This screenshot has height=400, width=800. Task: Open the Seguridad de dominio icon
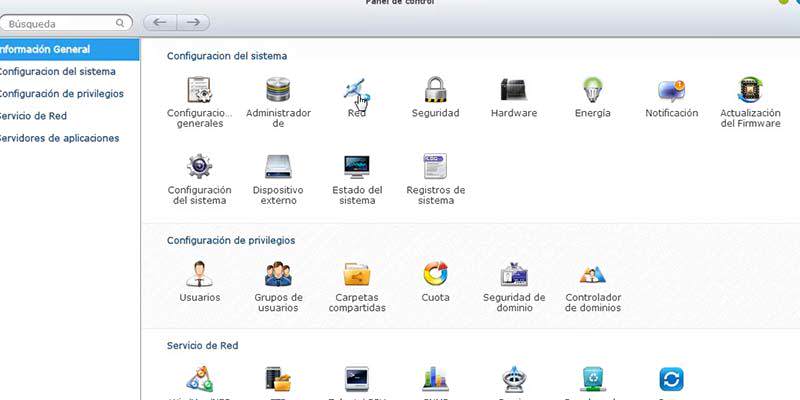(x=514, y=274)
